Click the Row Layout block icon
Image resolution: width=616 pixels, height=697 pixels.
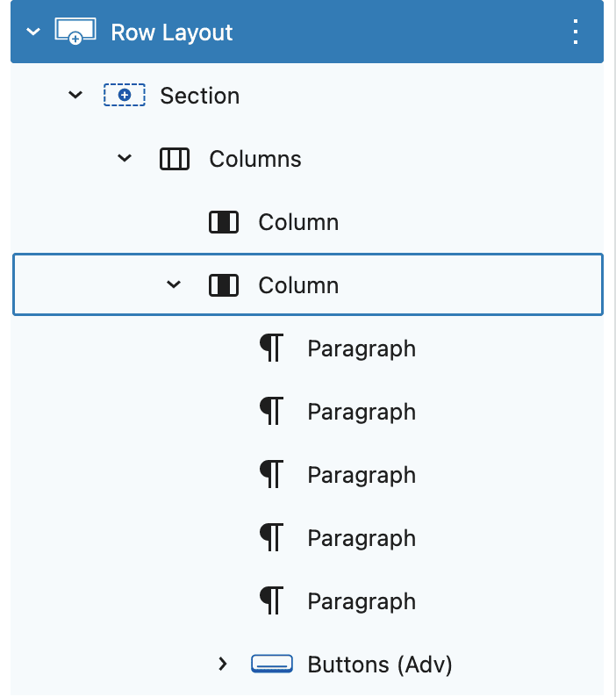point(75,32)
